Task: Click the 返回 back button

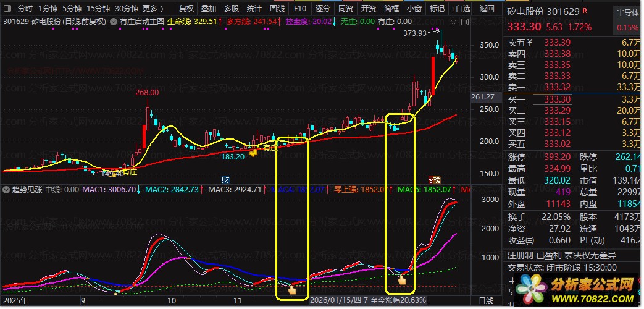Action: coord(487,8)
